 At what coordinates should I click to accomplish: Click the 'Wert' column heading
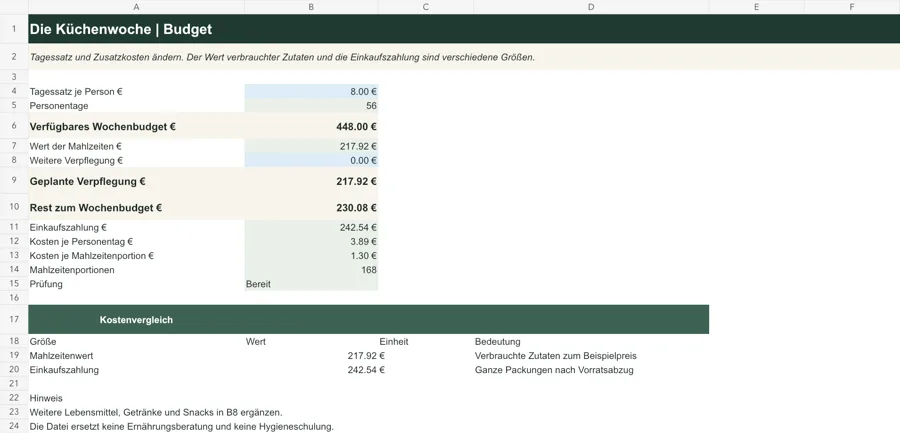tap(256, 342)
